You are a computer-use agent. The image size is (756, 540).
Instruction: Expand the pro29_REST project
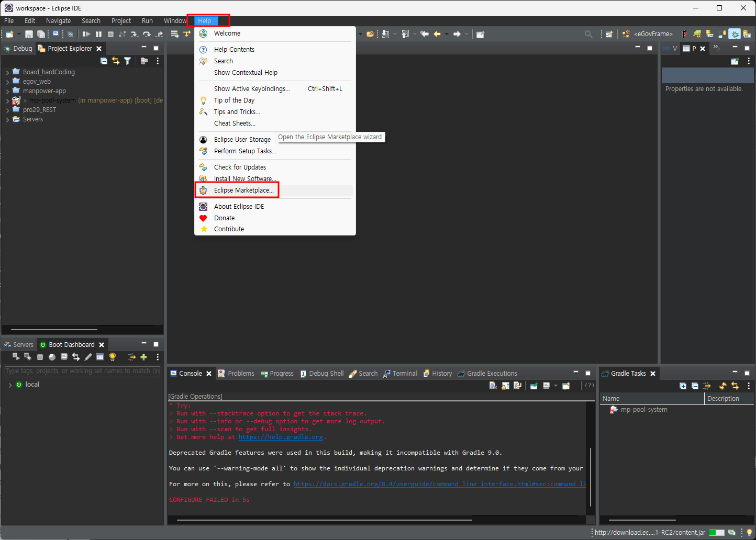tap(7, 110)
